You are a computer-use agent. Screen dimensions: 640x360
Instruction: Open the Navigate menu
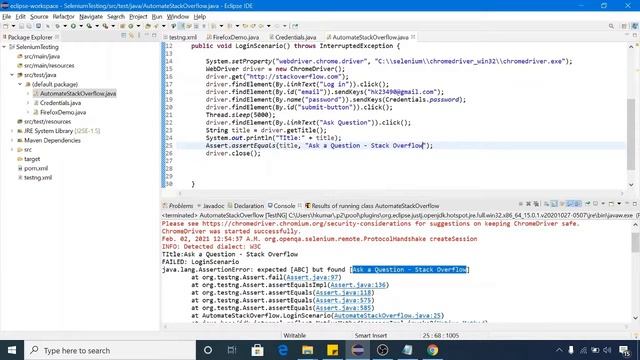point(91,17)
